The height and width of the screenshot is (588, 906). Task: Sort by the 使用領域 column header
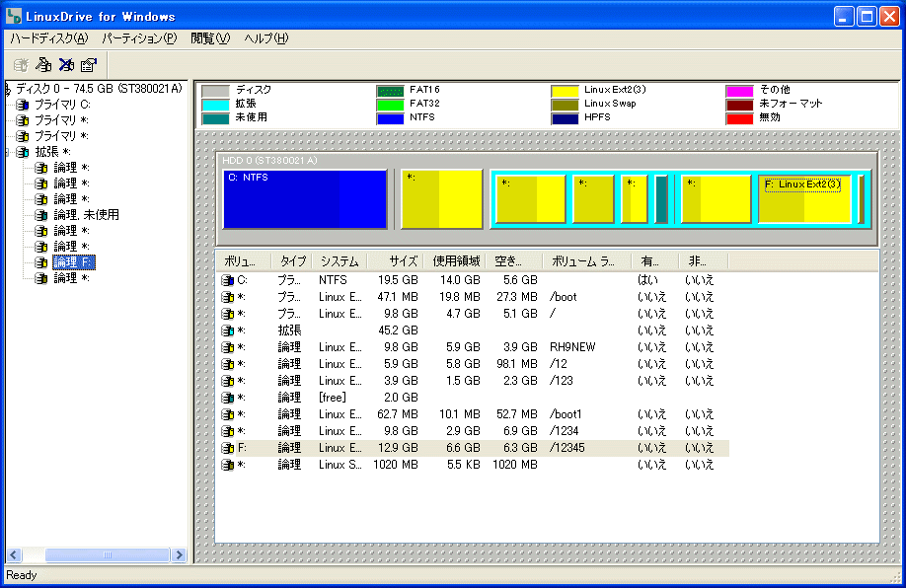click(455, 261)
